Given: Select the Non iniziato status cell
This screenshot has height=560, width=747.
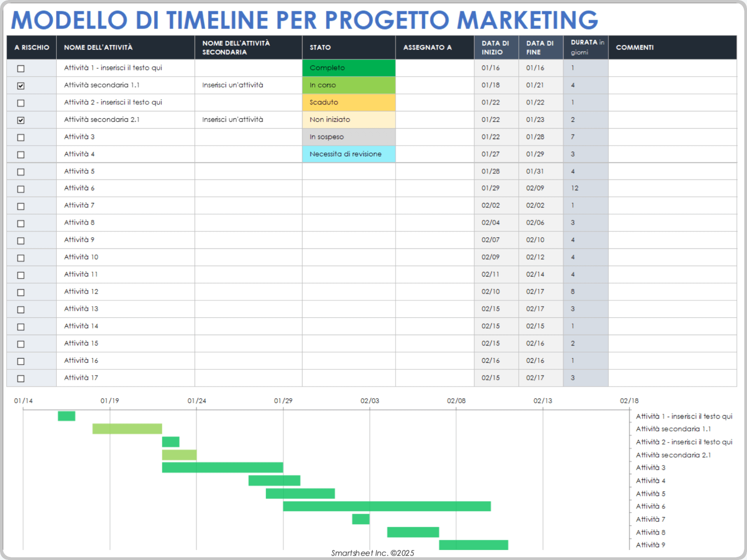Looking at the screenshot, I should click(349, 119).
